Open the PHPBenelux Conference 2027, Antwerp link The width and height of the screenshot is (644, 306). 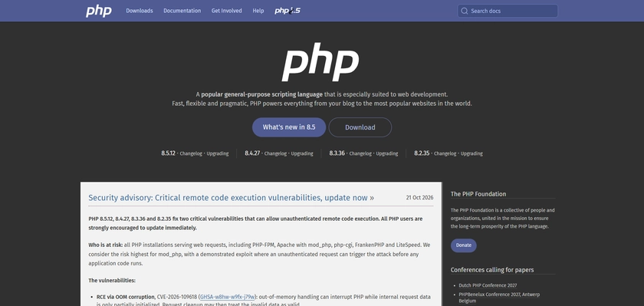pos(499,298)
